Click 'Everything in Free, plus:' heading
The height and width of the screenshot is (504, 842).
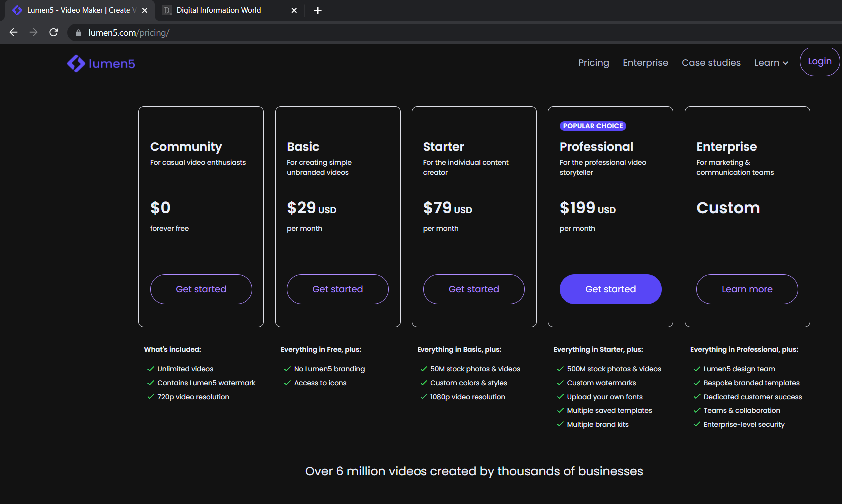pos(321,349)
